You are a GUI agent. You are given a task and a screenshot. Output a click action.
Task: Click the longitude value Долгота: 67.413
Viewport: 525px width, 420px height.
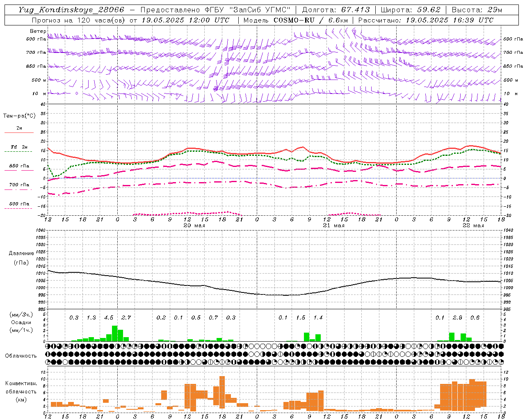336,10
